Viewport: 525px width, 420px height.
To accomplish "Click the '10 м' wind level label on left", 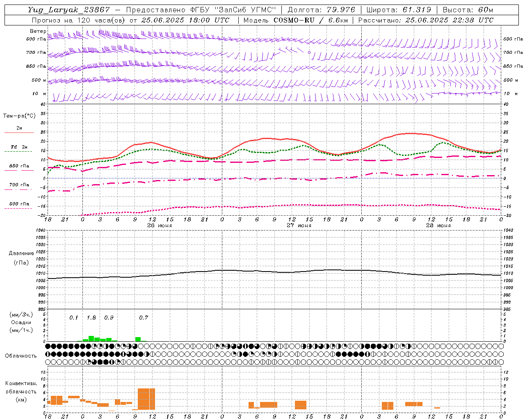I will (39, 94).
